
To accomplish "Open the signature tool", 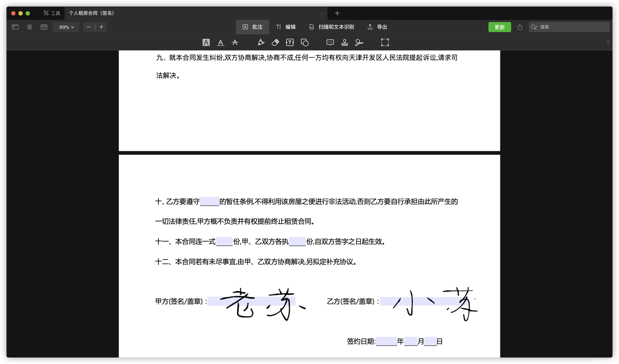I will click(359, 43).
